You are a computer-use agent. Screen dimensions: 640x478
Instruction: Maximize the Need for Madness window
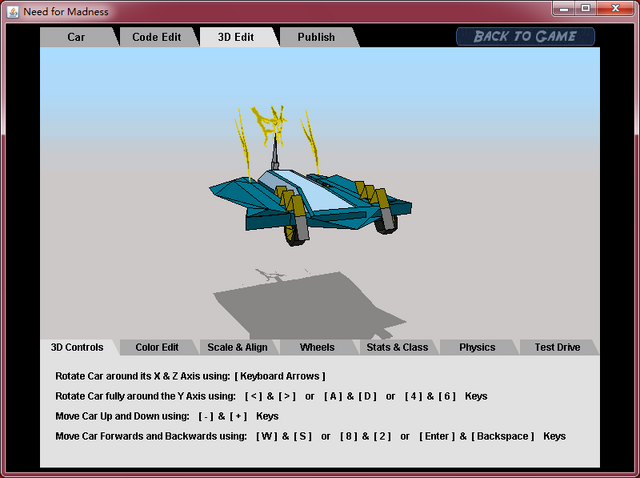click(x=586, y=8)
